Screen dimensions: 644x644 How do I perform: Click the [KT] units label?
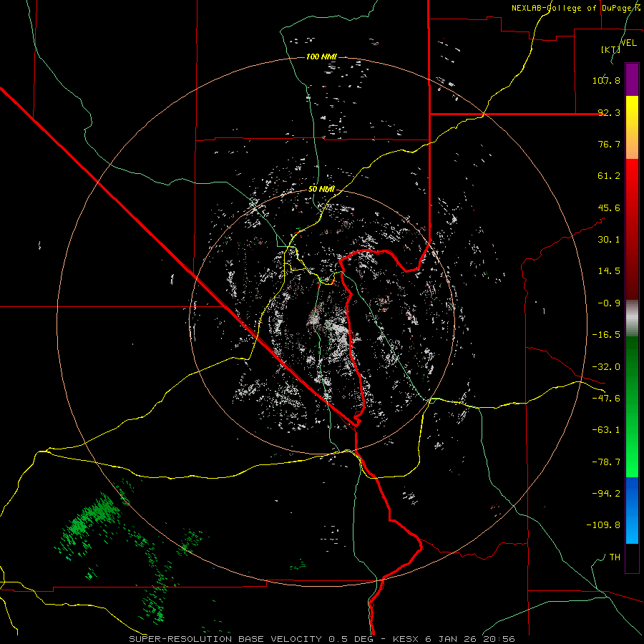(611, 49)
